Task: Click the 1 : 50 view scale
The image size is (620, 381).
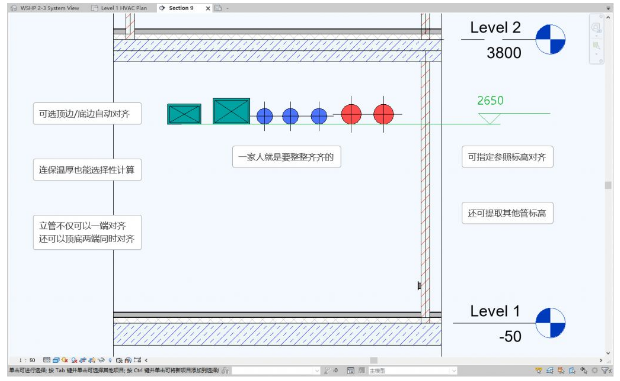Action: (27, 360)
